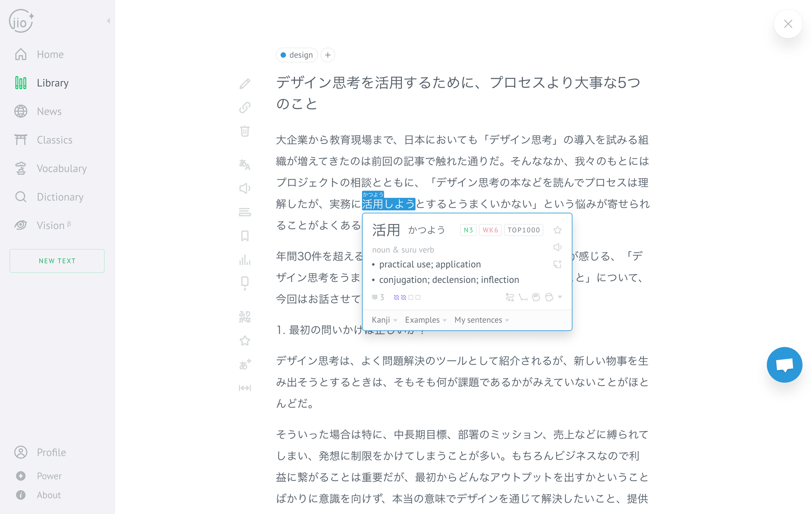This screenshot has height=514, width=812.
Task: Favorite the article with the toolbar star icon
Action: pyautogui.click(x=245, y=340)
